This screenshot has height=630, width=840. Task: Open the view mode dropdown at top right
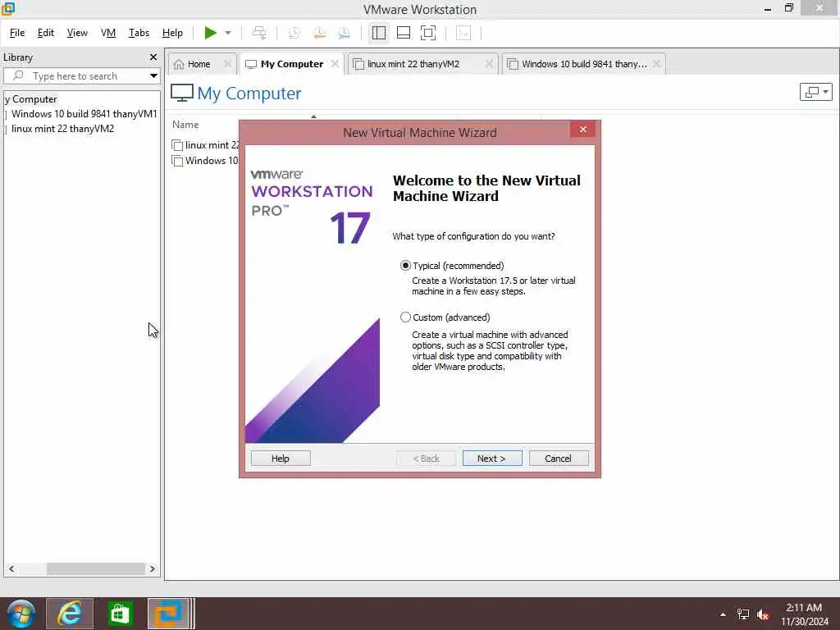coord(816,92)
